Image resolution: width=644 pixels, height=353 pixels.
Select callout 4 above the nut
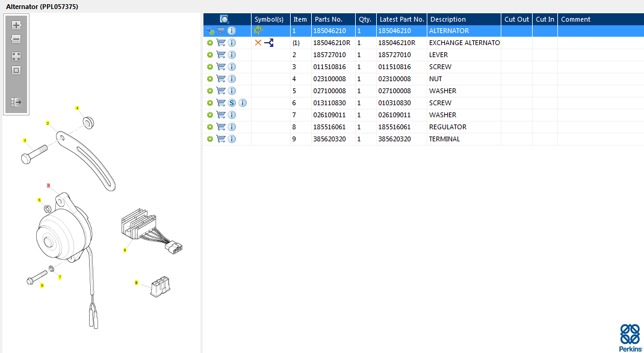pos(77,108)
